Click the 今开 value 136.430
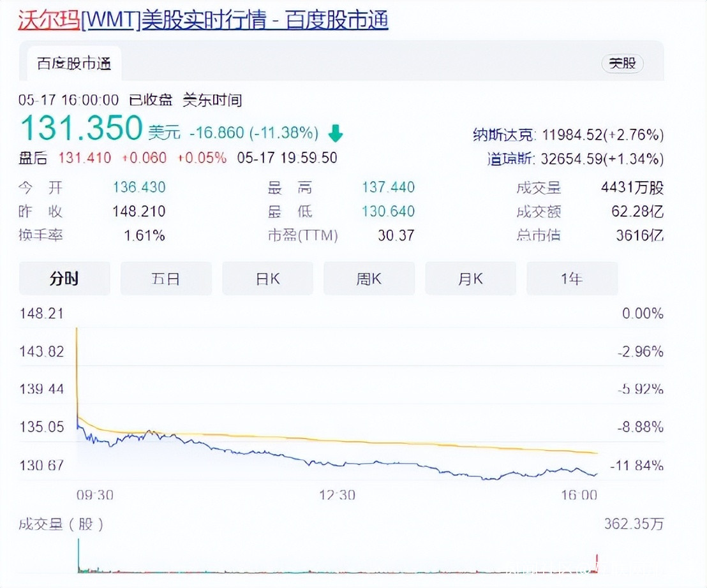 tap(139, 187)
